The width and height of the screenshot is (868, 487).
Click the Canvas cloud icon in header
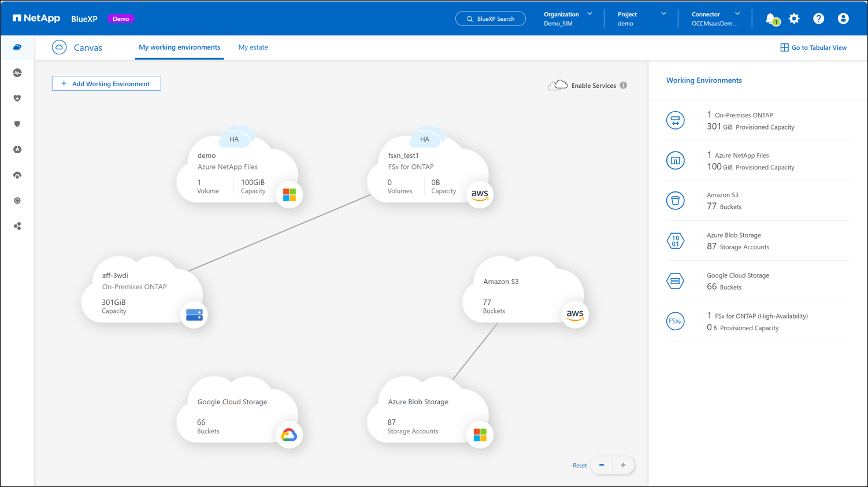pos(59,47)
